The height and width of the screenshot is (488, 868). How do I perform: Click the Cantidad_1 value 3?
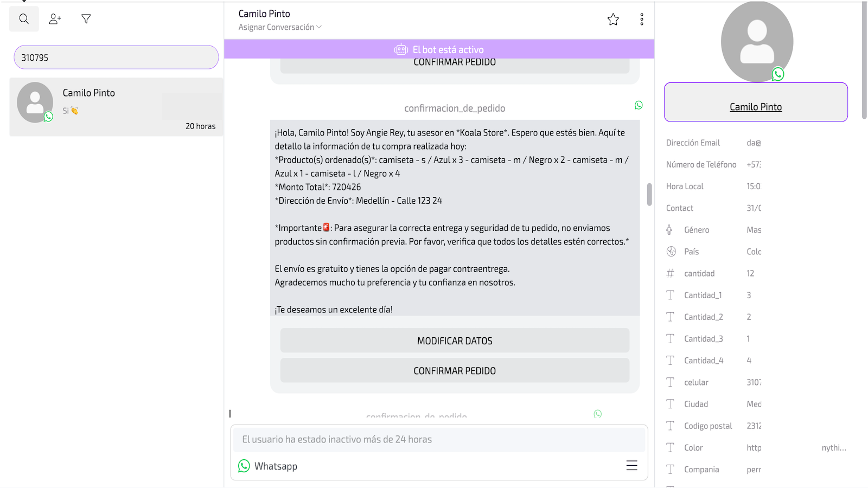tap(749, 295)
